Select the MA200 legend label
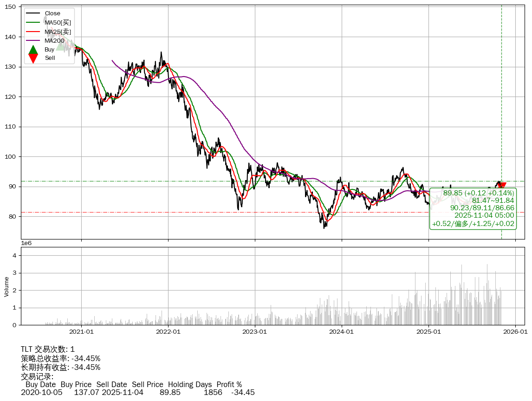532x401 pixels. pyautogui.click(x=54, y=41)
